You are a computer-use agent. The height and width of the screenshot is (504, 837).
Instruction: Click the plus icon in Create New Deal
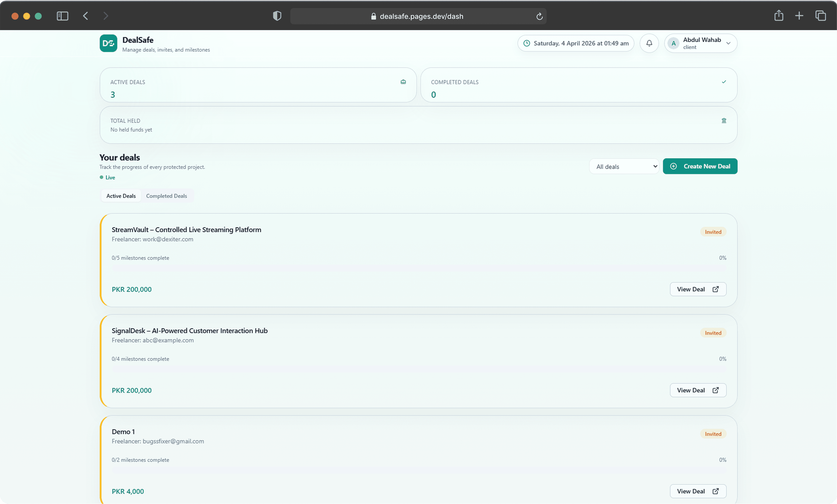pos(673,166)
